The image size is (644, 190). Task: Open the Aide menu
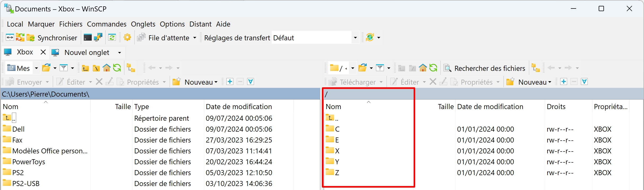pyautogui.click(x=223, y=24)
